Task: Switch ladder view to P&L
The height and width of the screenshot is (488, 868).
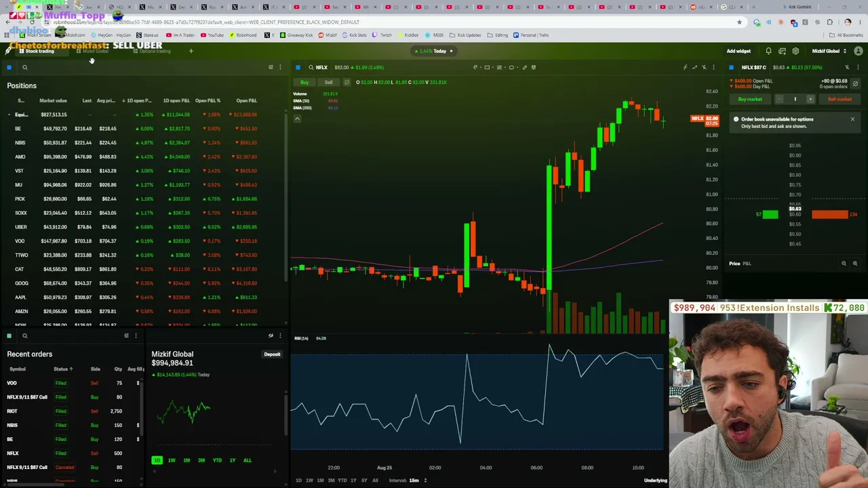Action: point(747,264)
